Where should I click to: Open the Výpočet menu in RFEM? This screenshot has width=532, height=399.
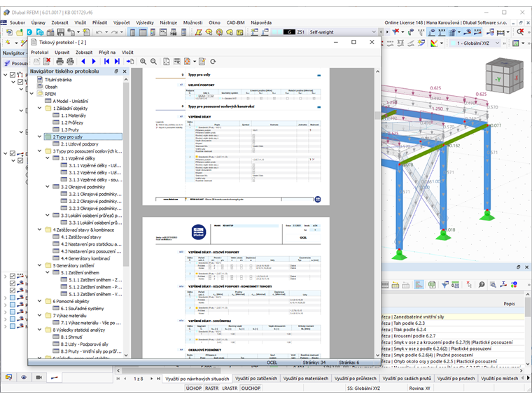coord(122,22)
